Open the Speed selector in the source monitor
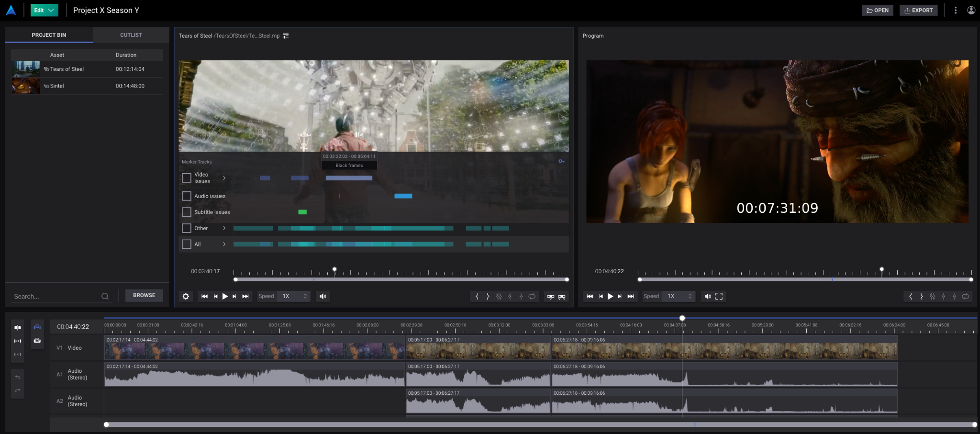The height and width of the screenshot is (434, 980). [293, 296]
